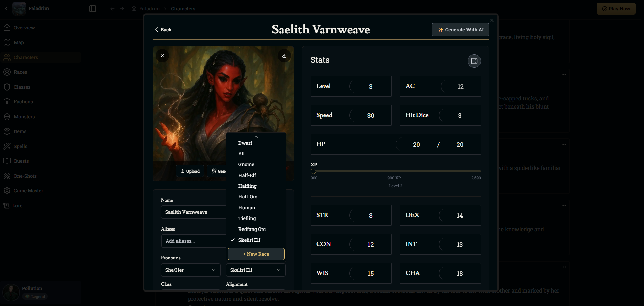Select Redfang Orc race option
Viewport: 644px width, 306px height.
252,229
